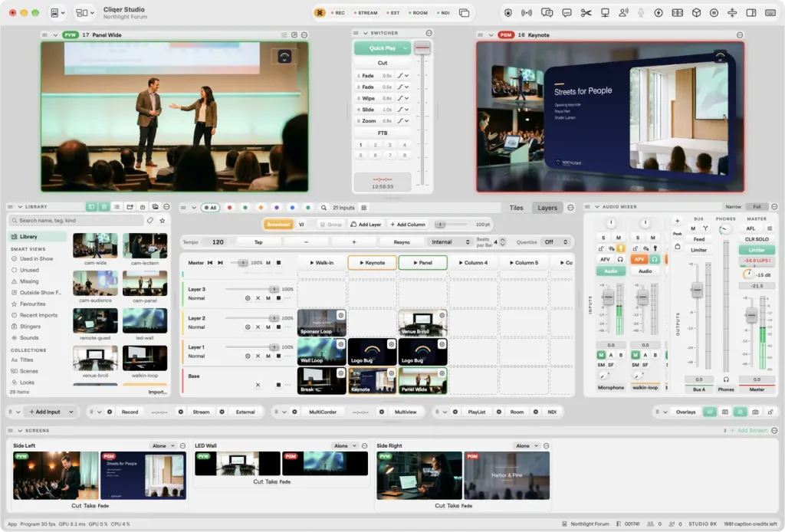Open gear icon next to Record
785x532 pixels.
109,412
